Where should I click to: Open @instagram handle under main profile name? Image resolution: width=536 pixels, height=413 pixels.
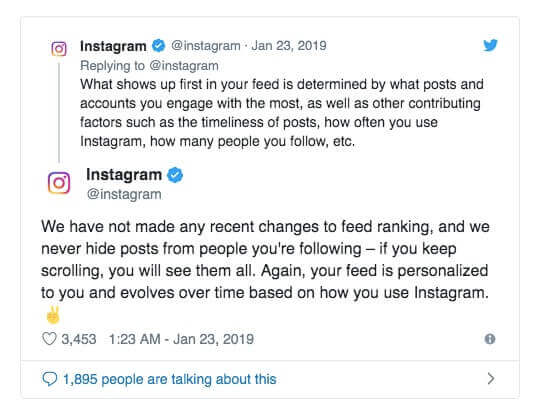pos(124,194)
